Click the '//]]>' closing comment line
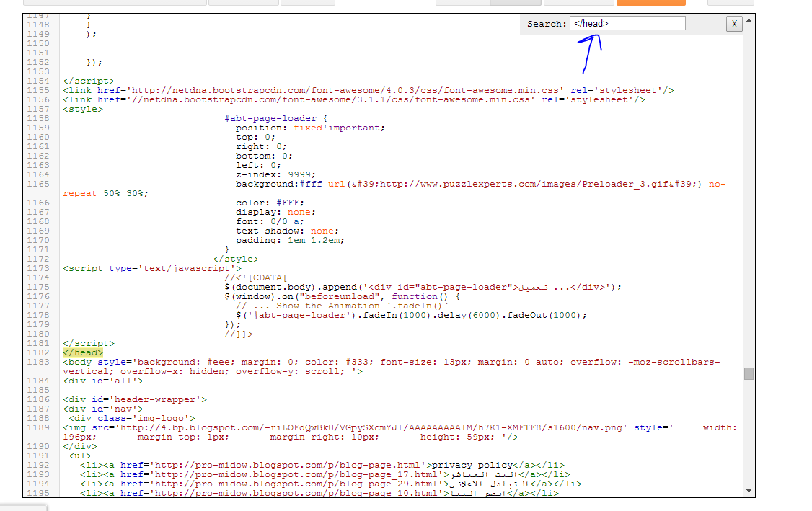The height and width of the screenshot is (511, 812). pos(238,334)
